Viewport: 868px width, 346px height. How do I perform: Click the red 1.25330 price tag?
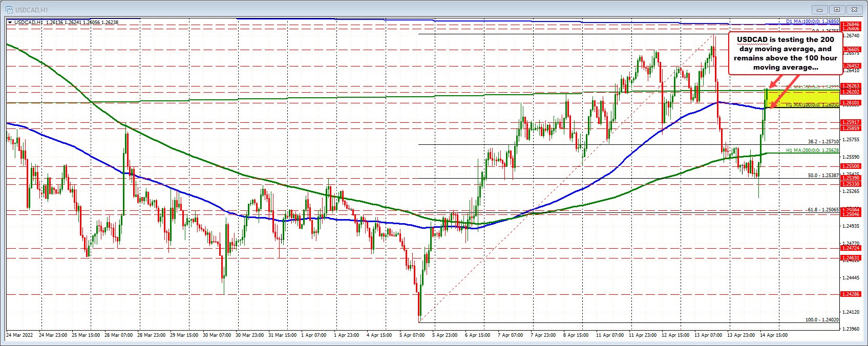tap(850, 184)
